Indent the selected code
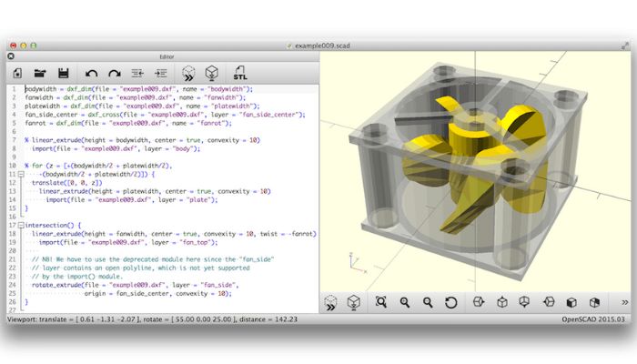Screen dimensions: 637x364 tap(161, 73)
